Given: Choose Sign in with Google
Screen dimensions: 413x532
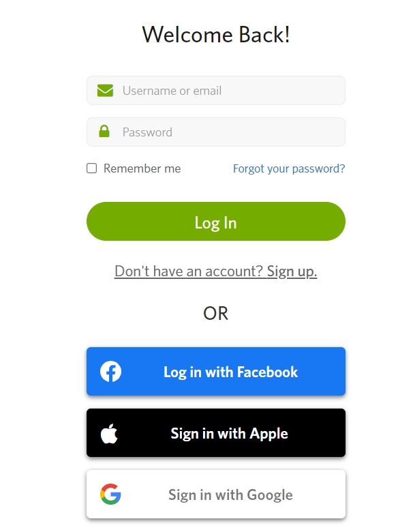Looking at the screenshot, I should tap(216, 494).
